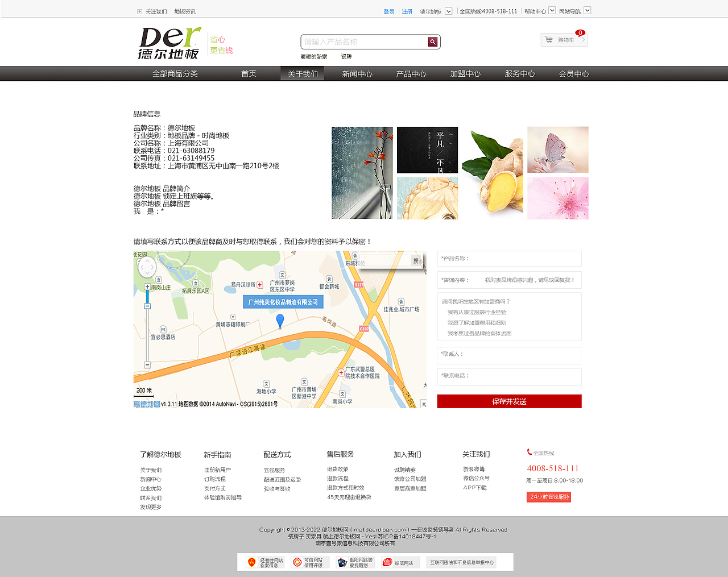
Task: Zoom in the map with plus button
Action: click(147, 287)
